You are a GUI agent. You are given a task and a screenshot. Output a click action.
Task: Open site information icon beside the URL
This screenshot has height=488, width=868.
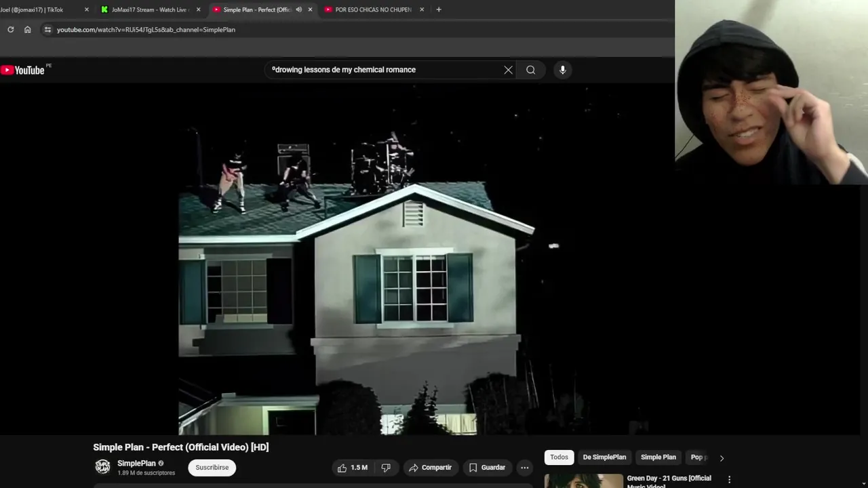pos(47,30)
